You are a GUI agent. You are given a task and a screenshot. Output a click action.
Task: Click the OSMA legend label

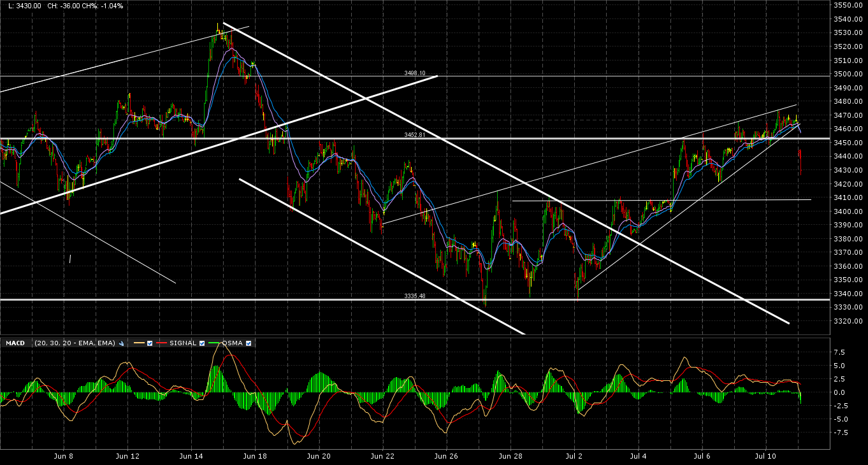233,343
